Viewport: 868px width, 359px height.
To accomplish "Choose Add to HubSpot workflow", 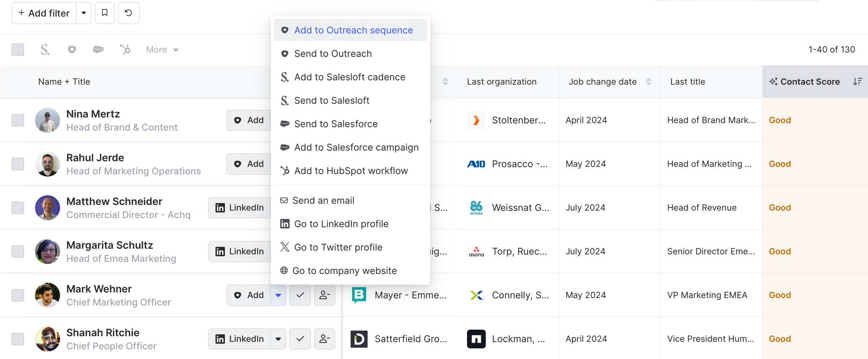I will click(351, 171).
